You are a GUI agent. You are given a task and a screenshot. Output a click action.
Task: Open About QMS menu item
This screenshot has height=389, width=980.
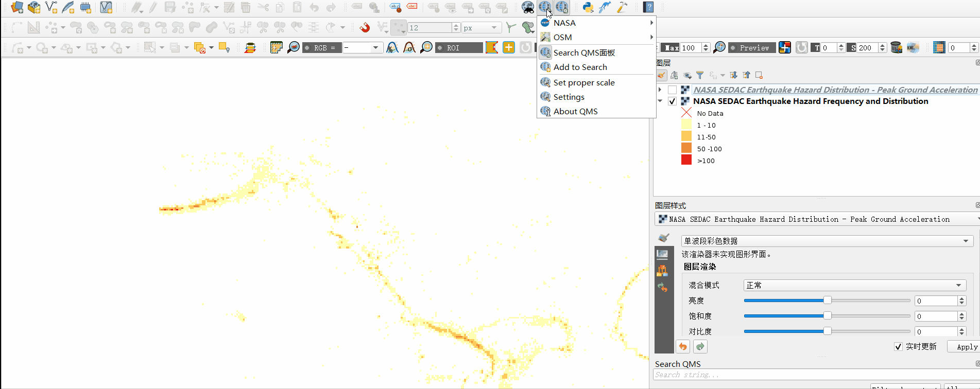(596, 111)
